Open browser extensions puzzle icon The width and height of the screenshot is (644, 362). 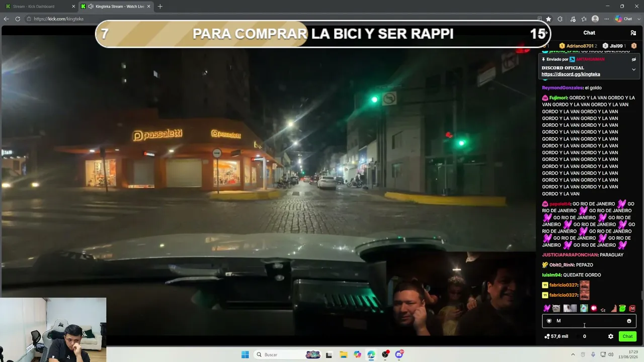[560, 19]
